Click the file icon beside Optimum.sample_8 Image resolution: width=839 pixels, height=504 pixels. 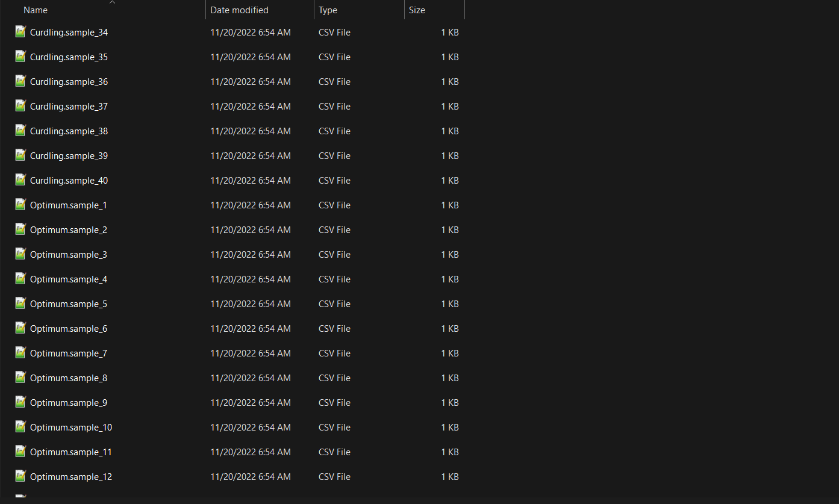pyautogui.click(x=20, y=378)
